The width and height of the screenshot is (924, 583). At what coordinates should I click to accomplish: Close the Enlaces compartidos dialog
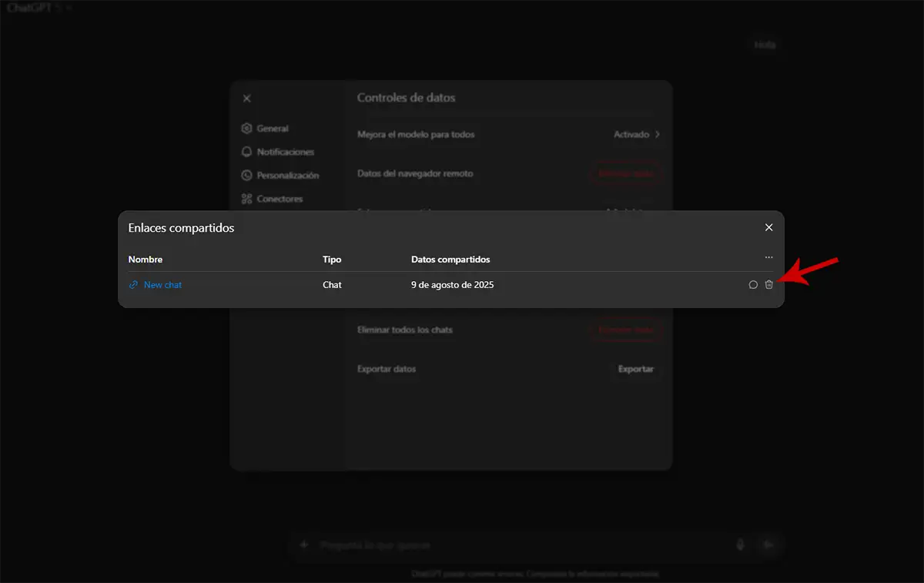point(768,227)
